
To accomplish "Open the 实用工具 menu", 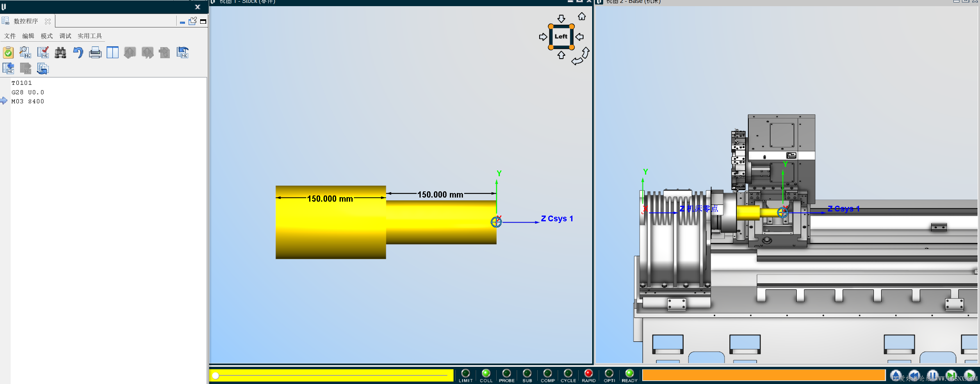I will coord(90,36).
